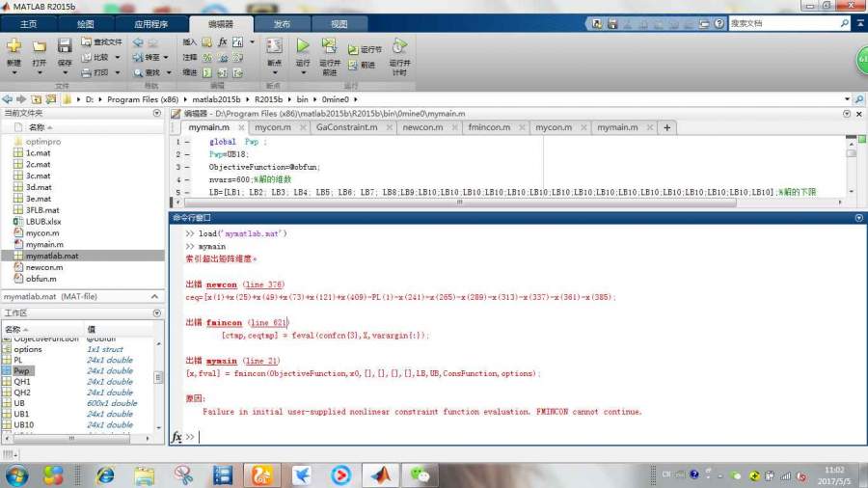Viewport: 868px width, 488px height.
Task: Click the smart indent icon
Action: (x=207, y=72)
